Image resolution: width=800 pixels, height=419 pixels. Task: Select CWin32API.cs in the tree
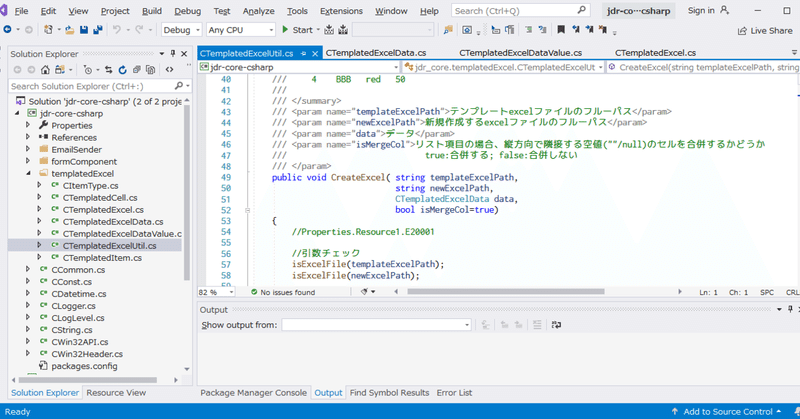[x=80, y=342]
